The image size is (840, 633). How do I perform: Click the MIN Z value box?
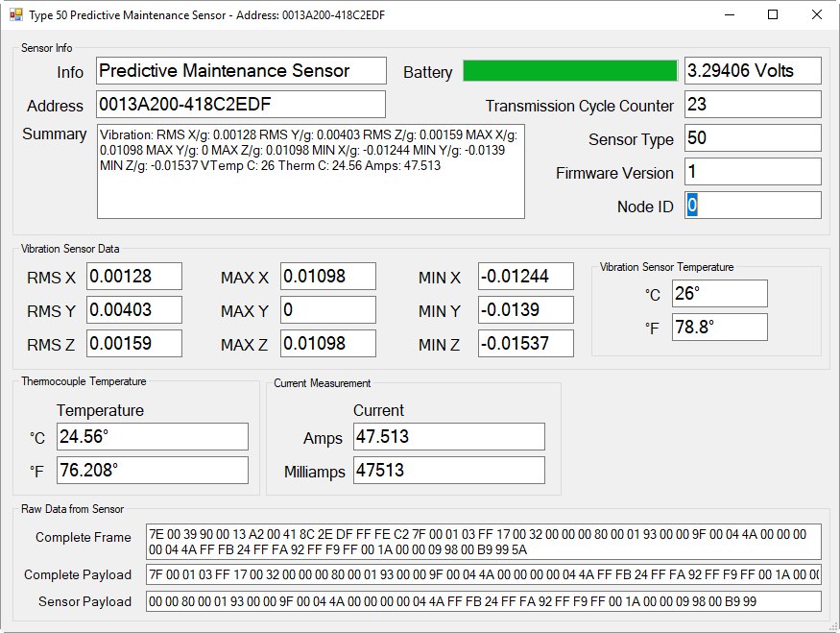click(x=526, y=344)
